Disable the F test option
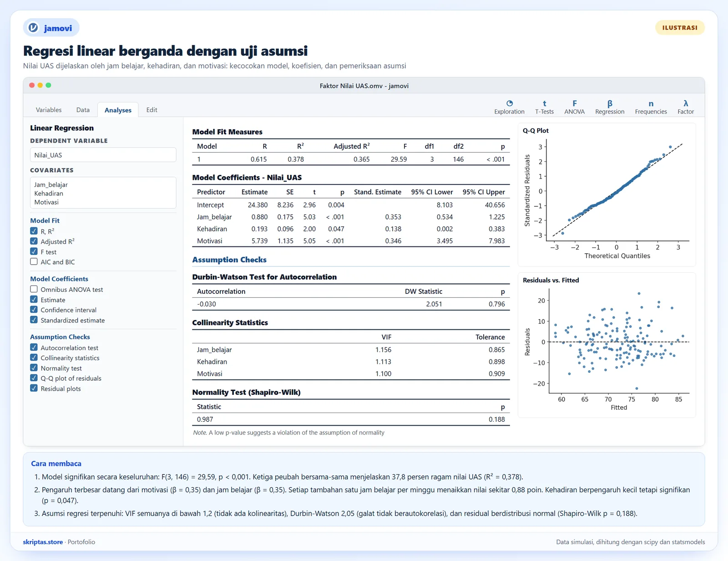728x561 pixels. (34, 251)
